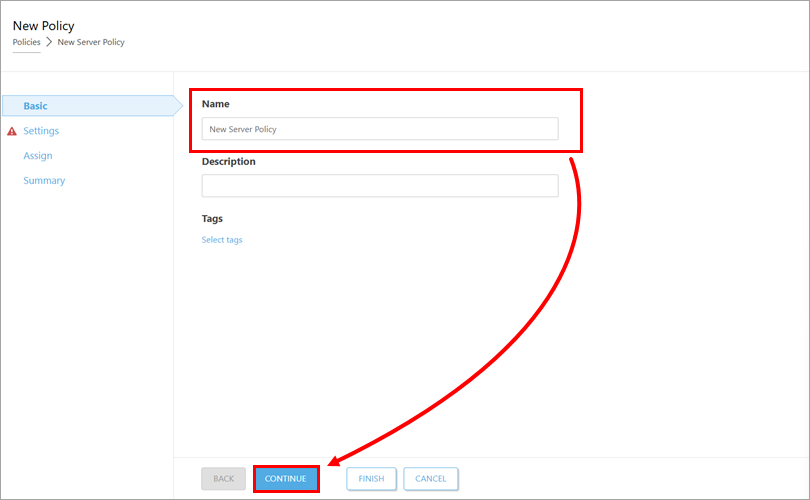Click the New Server Policy breadcrumb text
The image size is (810, 500).
pyautogui.click(x=91, y=42)
